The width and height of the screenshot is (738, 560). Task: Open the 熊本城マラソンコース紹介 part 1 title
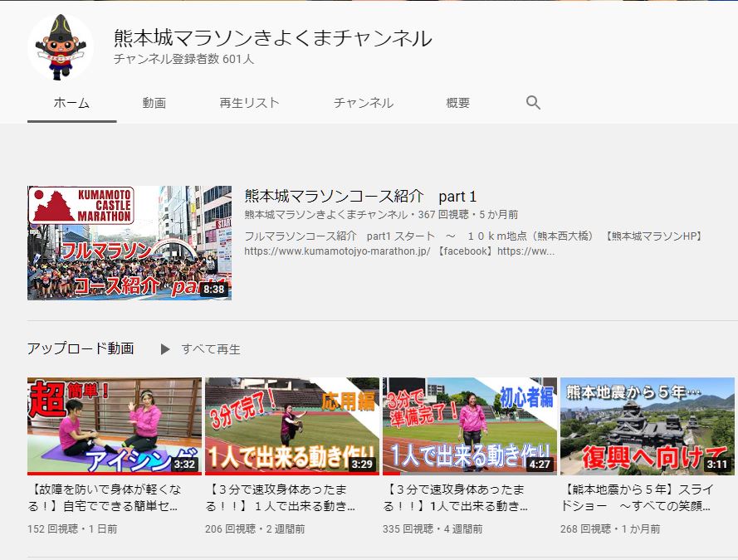(x=360, y=197)
